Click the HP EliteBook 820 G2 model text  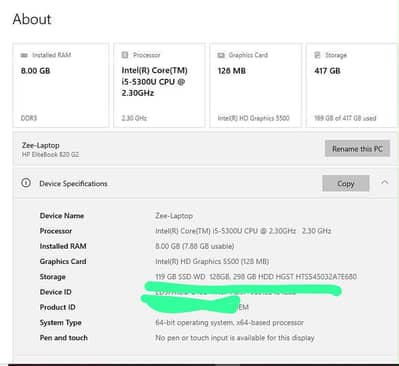pos(50,155)
